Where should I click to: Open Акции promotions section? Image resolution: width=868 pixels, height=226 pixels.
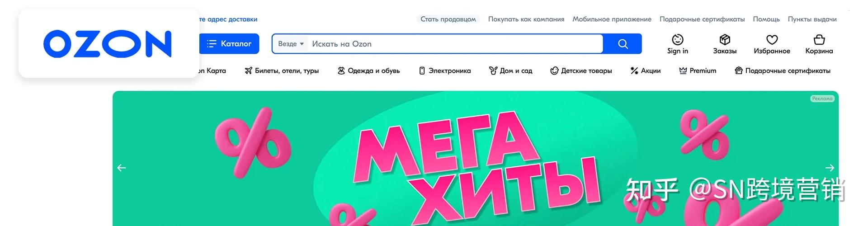tap(646, 71)
